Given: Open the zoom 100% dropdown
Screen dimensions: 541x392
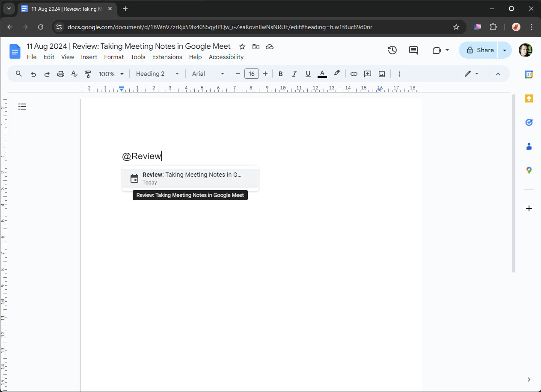Looking at the screenshot, I should 111,74.
